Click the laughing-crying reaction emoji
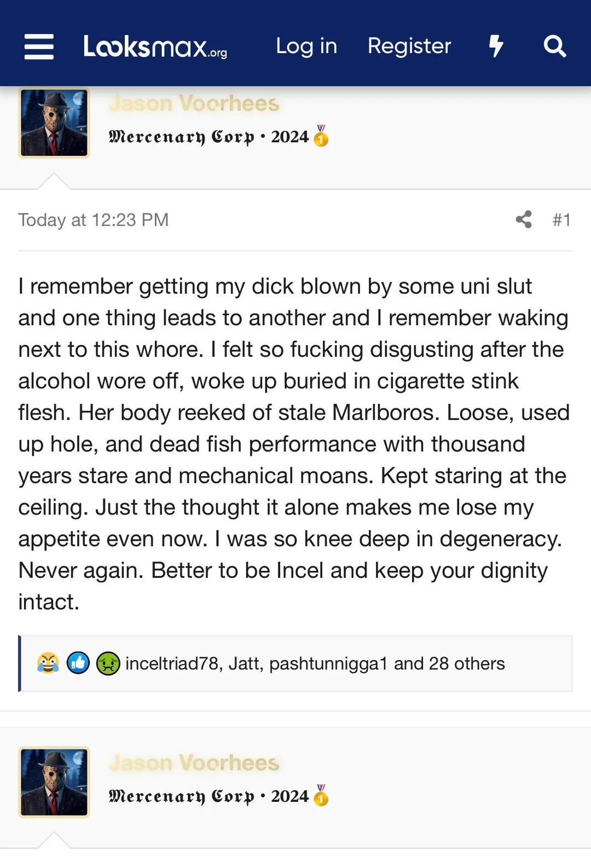This screenshot has width=591, height=868. coord(48,663)
